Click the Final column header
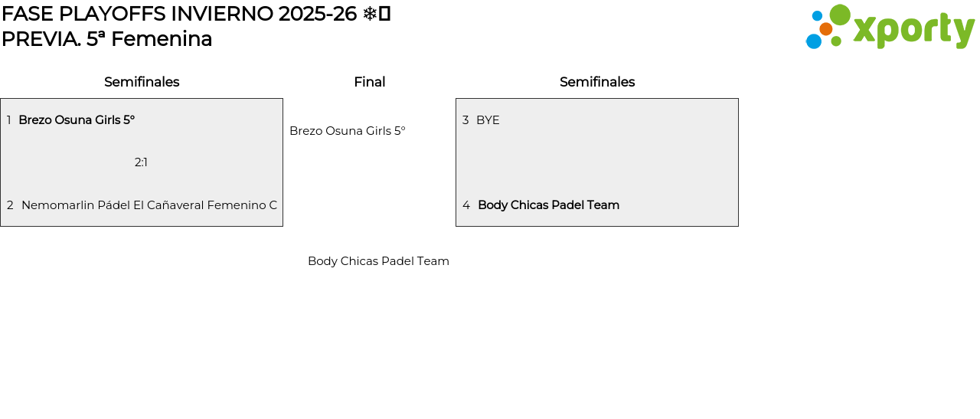This screenshot has height=419, width=980. (369, 82)
